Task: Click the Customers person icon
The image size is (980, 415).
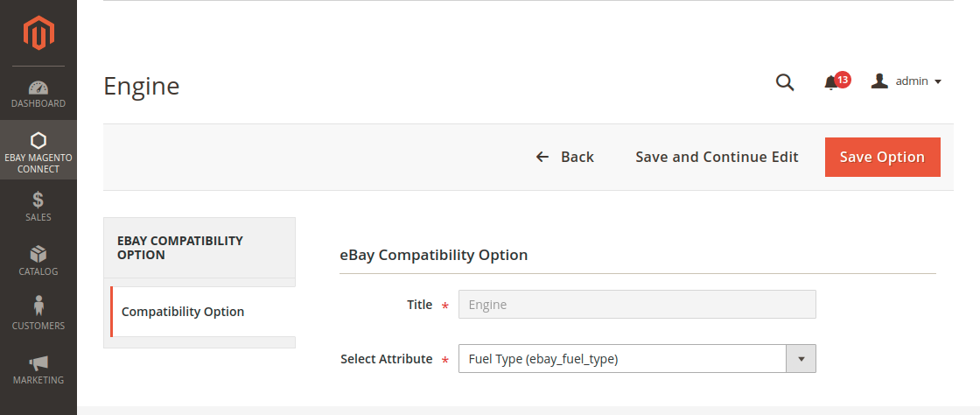Action: tap(38, 307)
